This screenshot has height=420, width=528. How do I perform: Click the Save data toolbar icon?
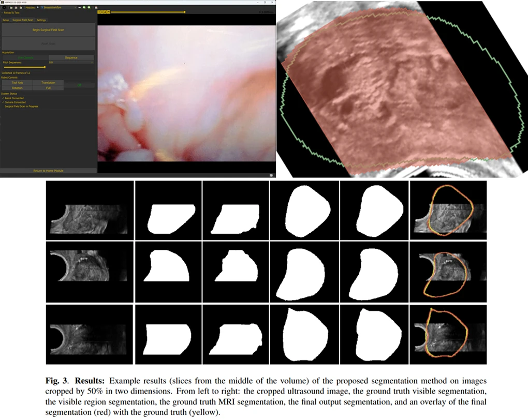(x=21, y=7)
